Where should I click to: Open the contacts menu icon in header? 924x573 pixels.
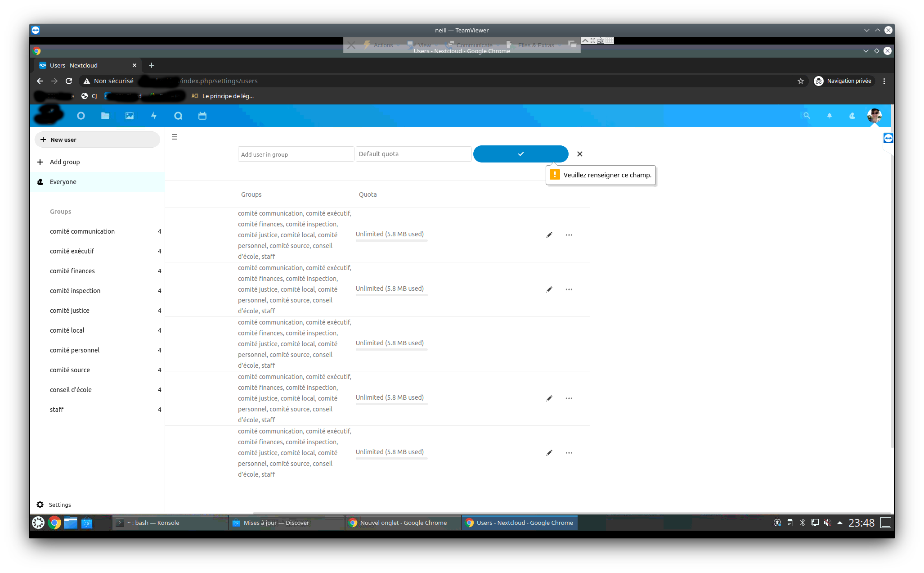click(x=852, y=116)
